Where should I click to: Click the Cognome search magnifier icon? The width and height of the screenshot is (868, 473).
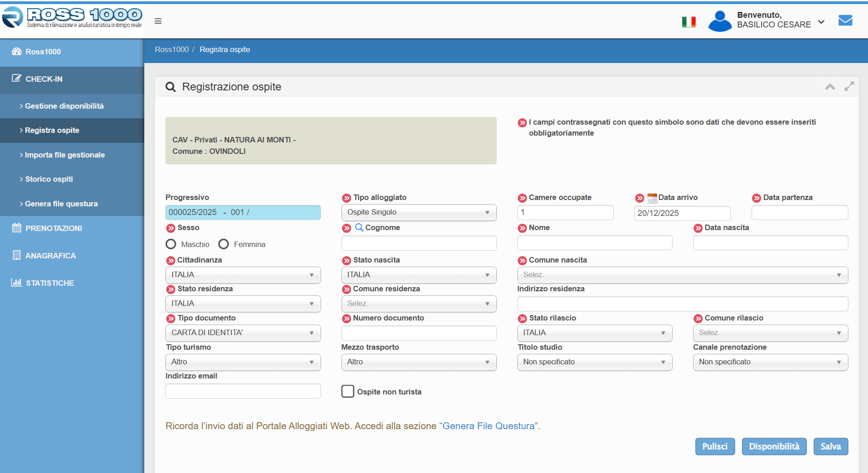tap(359, 227)
